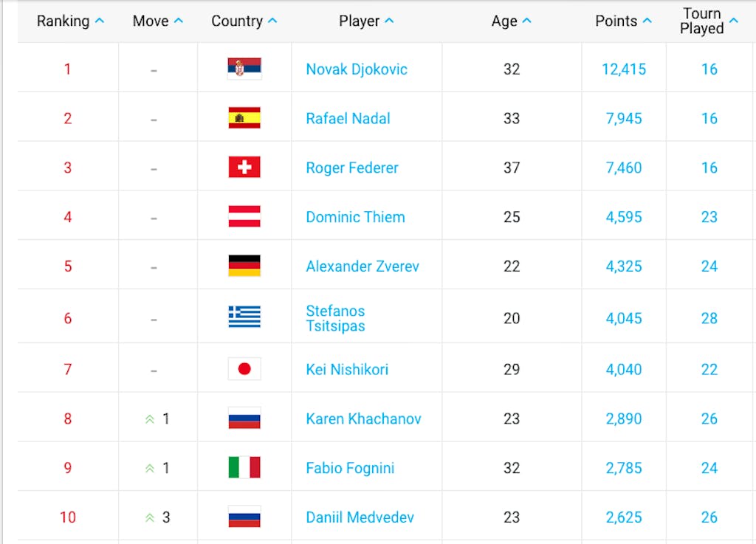Click the Switzerland flag icon
Viewport: 756px width, 544px height.
coord(244,168)
